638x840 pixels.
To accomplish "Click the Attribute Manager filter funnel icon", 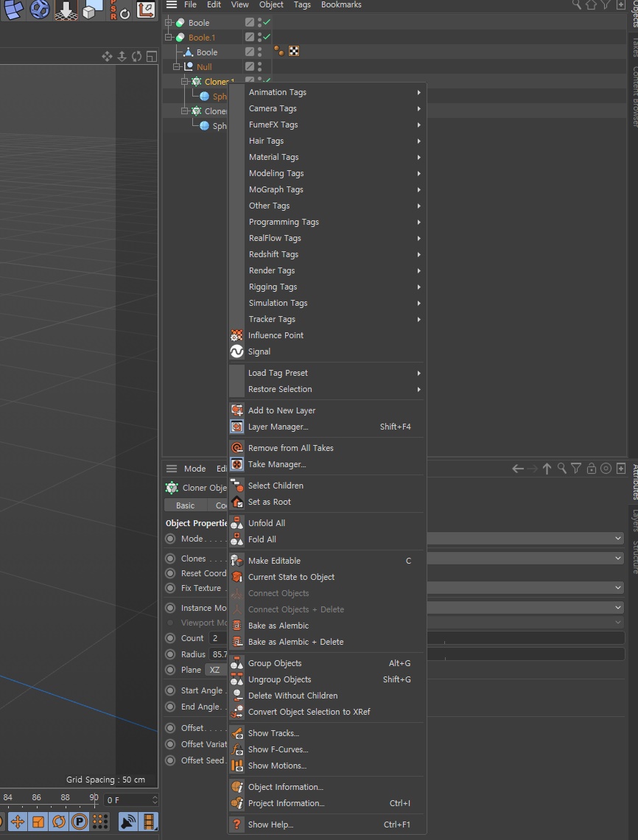I will click(x=576, y=469).
